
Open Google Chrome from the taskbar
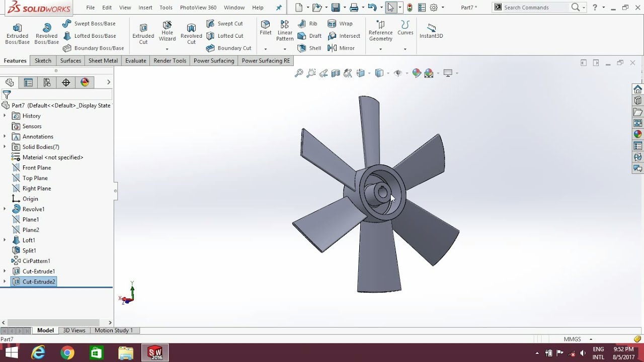[x=67, y=353]
